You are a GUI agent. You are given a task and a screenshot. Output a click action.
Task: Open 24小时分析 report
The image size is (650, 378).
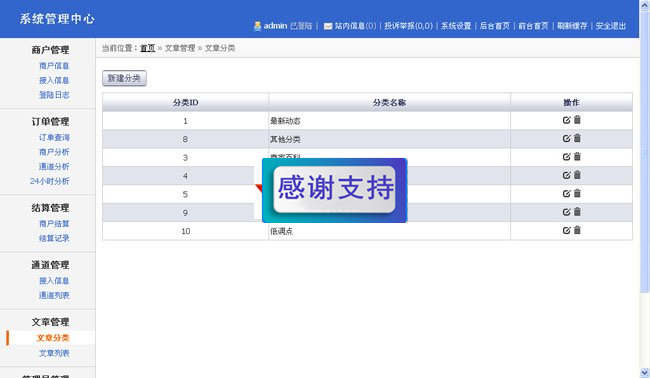tap(49, 181)
